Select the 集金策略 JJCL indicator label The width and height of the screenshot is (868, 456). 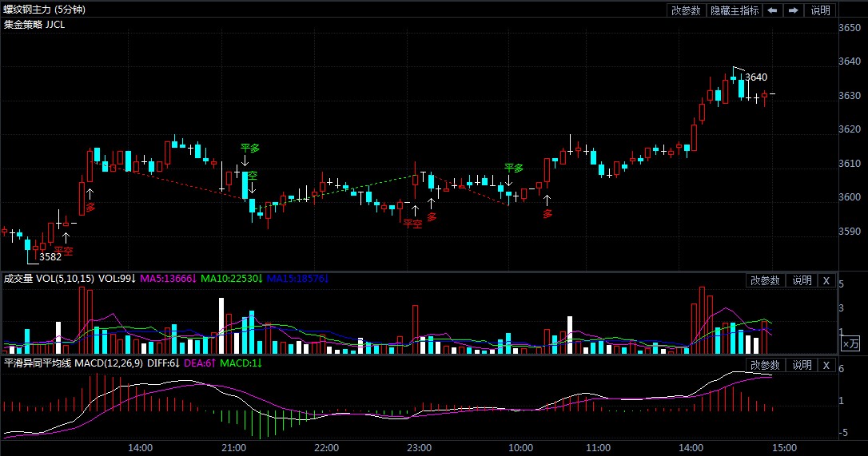click(x=35, y=24)
